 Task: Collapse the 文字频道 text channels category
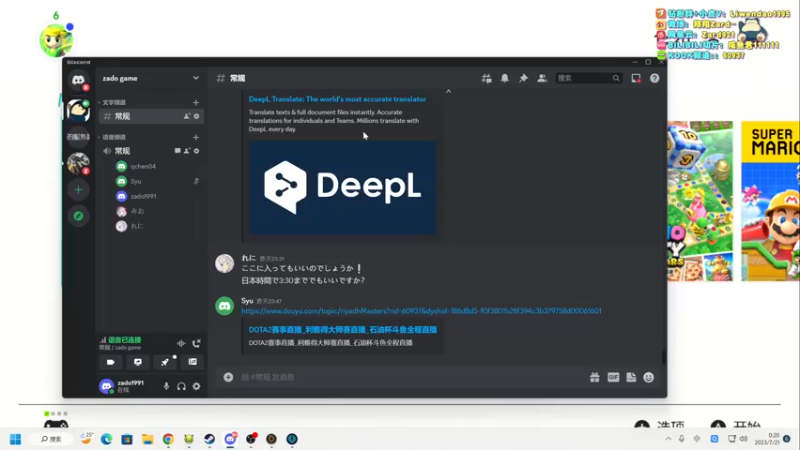(x=112, y=102)
